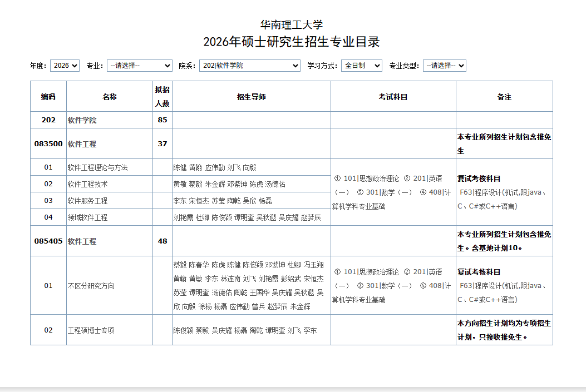
Task: Click the 华南理工大学 title
Action: tap(292, 25)
